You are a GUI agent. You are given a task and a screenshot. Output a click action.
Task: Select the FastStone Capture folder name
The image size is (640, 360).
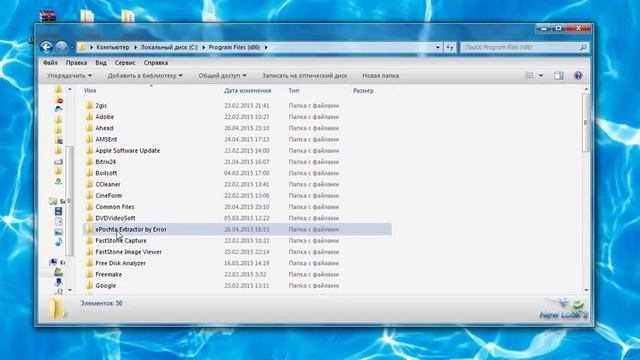[x=121, y=241]
